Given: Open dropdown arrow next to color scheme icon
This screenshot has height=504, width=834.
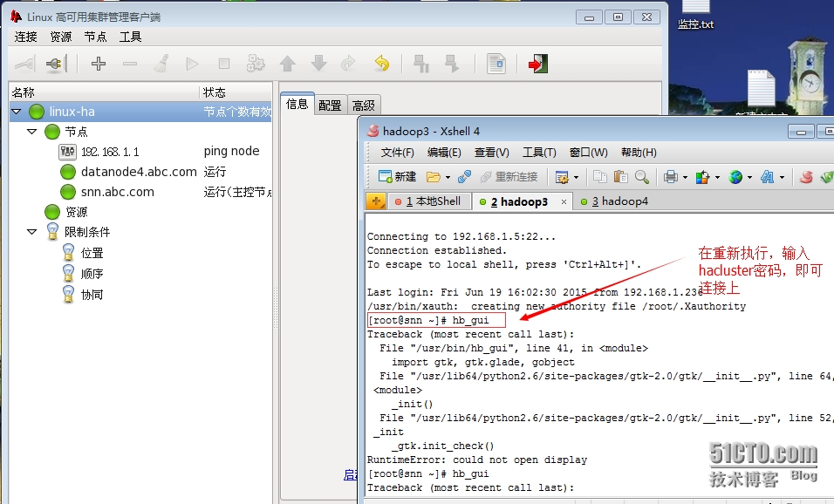Looking at the screenshot, I should coord(717,178).
